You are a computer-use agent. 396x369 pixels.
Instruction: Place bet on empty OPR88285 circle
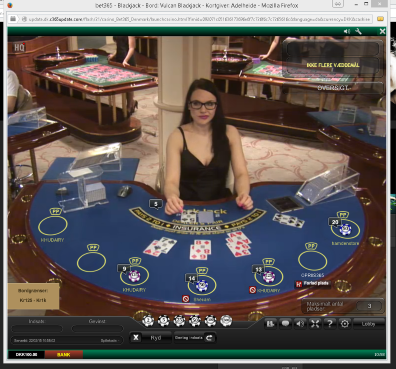[x=312, y=261]
